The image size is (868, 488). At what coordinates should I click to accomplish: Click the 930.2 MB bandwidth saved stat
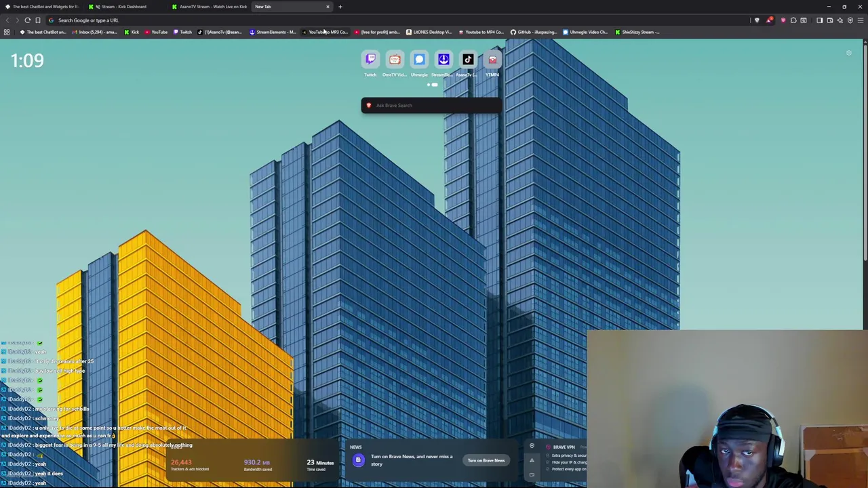(258, 465)
